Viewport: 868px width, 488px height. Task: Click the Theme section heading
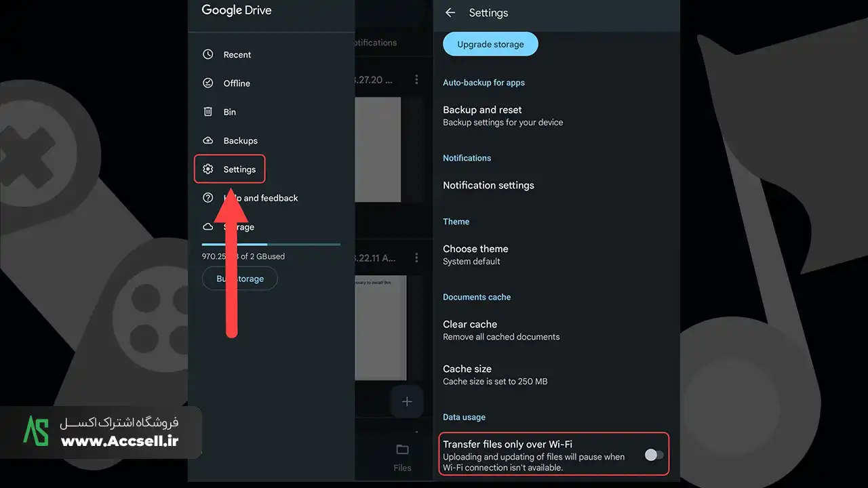pos(456,222)
